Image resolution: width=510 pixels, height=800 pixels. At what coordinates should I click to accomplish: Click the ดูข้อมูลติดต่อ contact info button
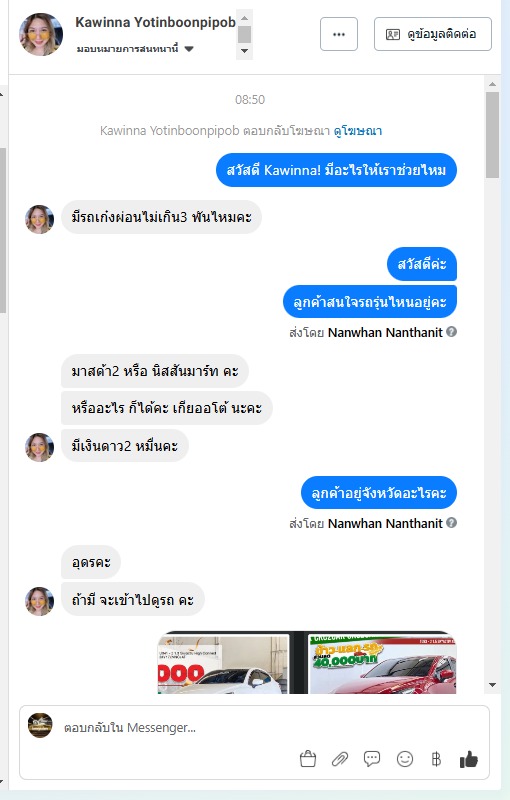[432, 34]
